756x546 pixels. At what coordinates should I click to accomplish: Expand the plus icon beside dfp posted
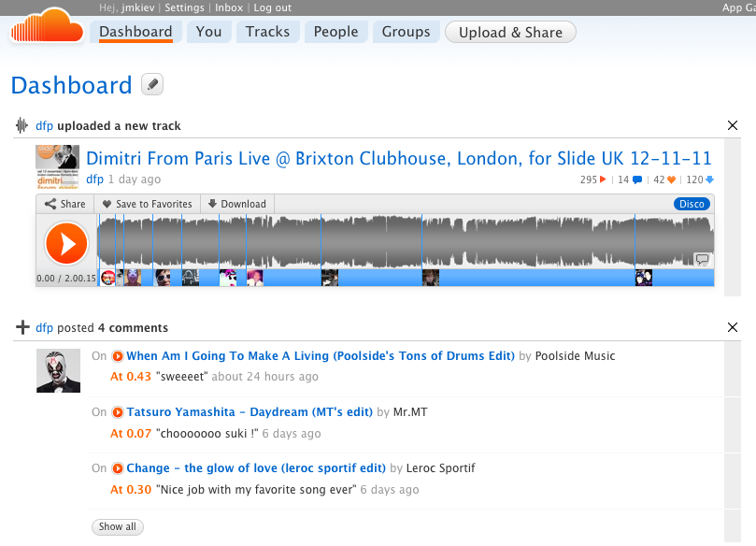(x=22, y=327)
